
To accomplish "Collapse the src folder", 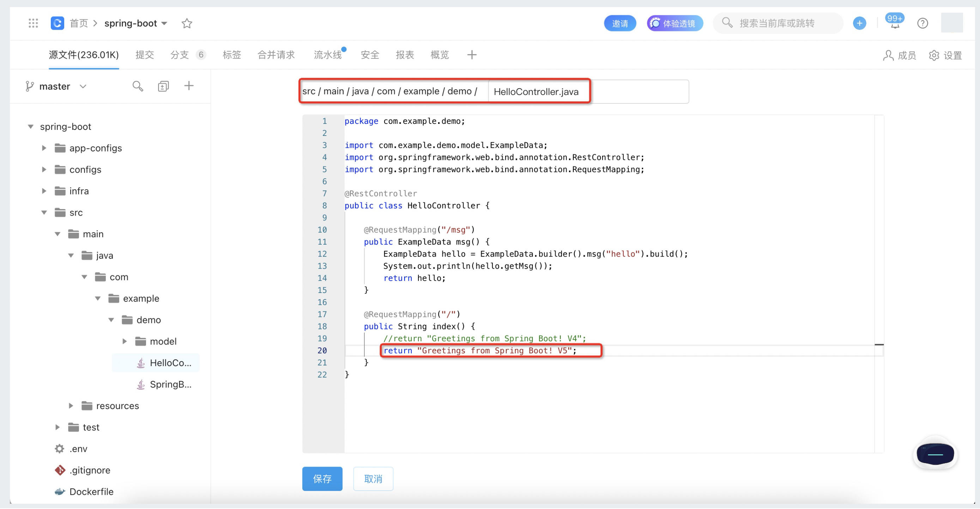I will click(x=44, y=213).
